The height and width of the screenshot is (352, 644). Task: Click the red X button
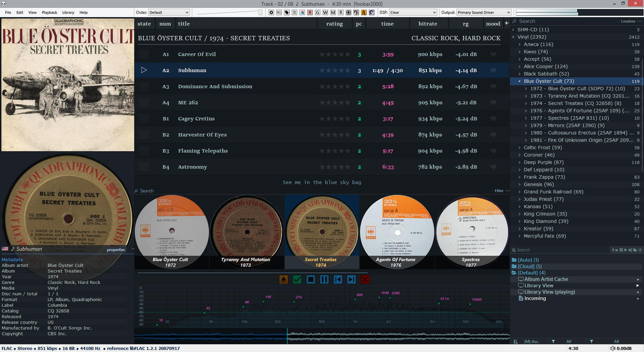click(x=365, y=280)
